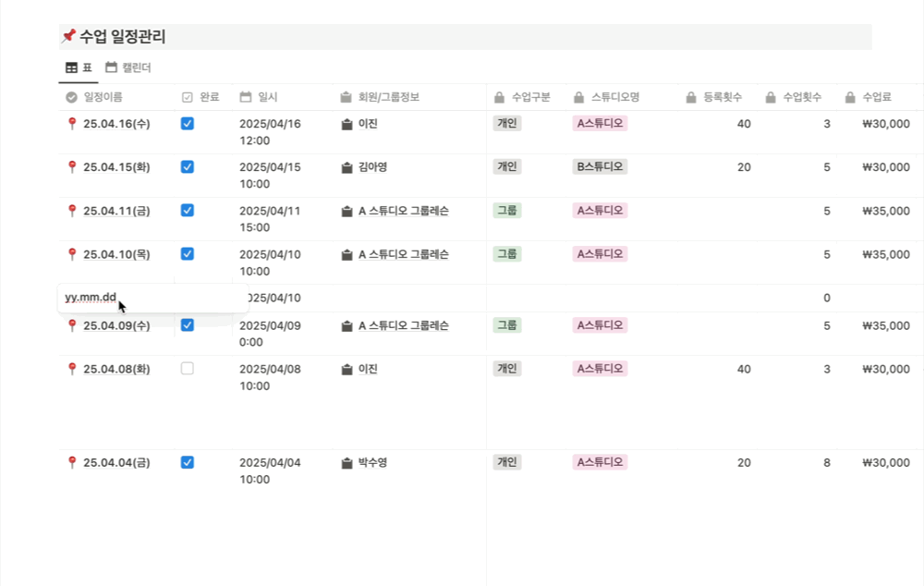
Task: Uncheck the 완료 checkbox for 25.04.15(화)
Action: [x=188, y=167]
